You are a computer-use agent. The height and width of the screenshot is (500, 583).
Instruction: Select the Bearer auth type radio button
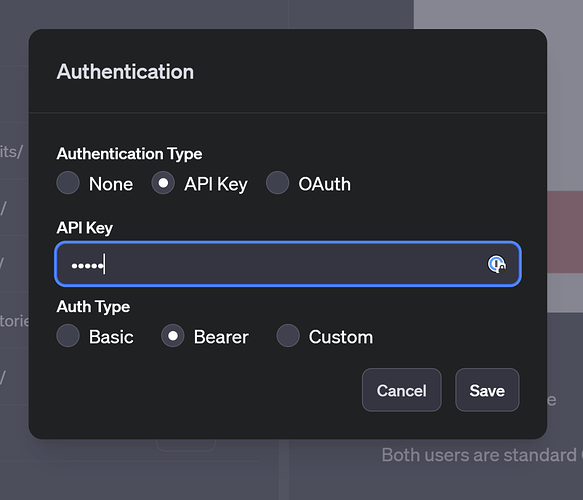[173, 336]
